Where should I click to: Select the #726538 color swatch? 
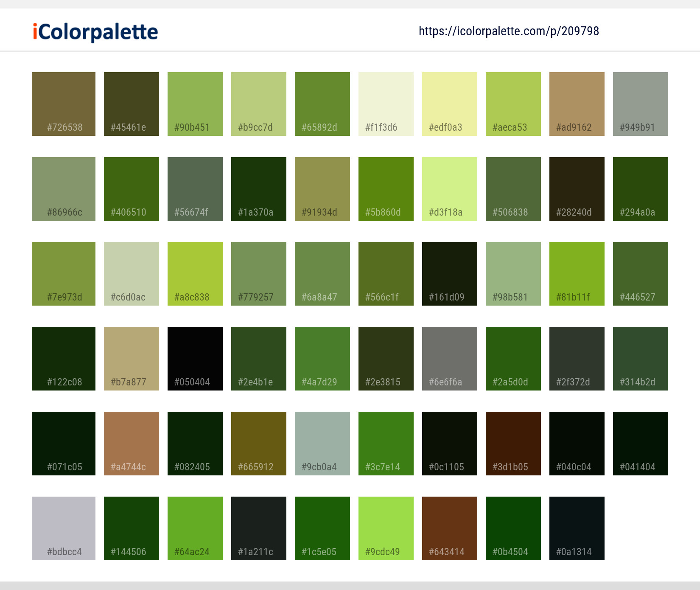pyautogui.click(x=64, y=104)
